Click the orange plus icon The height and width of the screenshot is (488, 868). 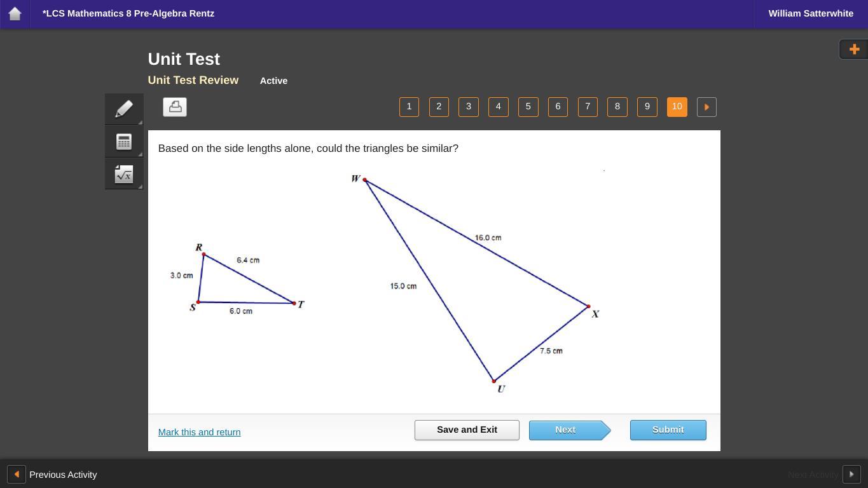point(854,49)
